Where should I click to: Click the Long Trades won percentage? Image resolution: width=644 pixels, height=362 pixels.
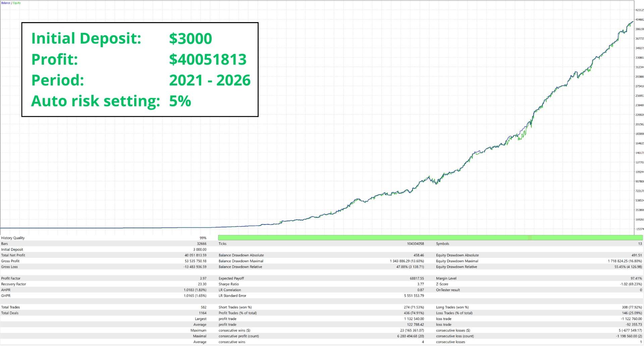(x=632, y=307)
